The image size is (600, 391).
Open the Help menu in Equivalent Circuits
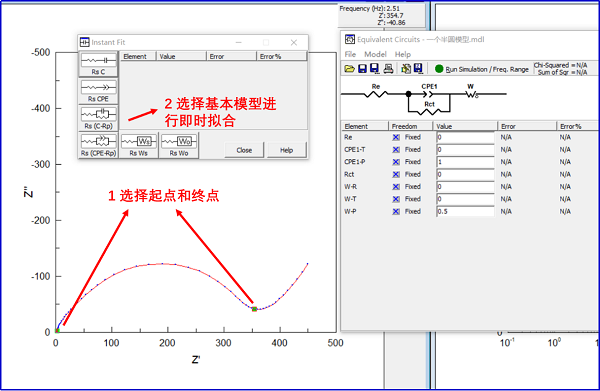403,54
